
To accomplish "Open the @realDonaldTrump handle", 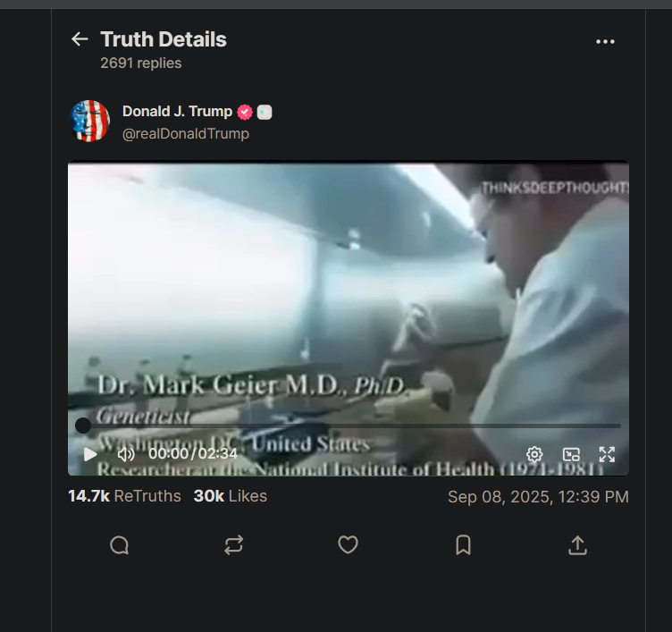I will (186, 134).
